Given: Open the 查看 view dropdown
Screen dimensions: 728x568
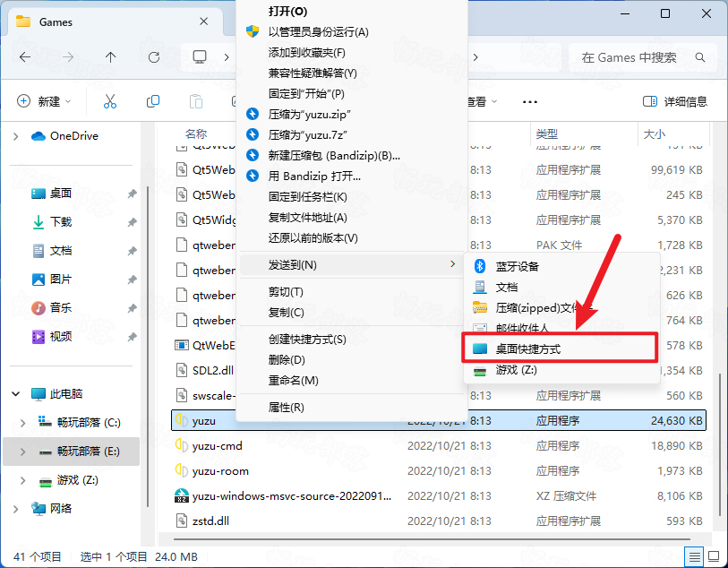Looking at the screenshot, I should (482, 101).
